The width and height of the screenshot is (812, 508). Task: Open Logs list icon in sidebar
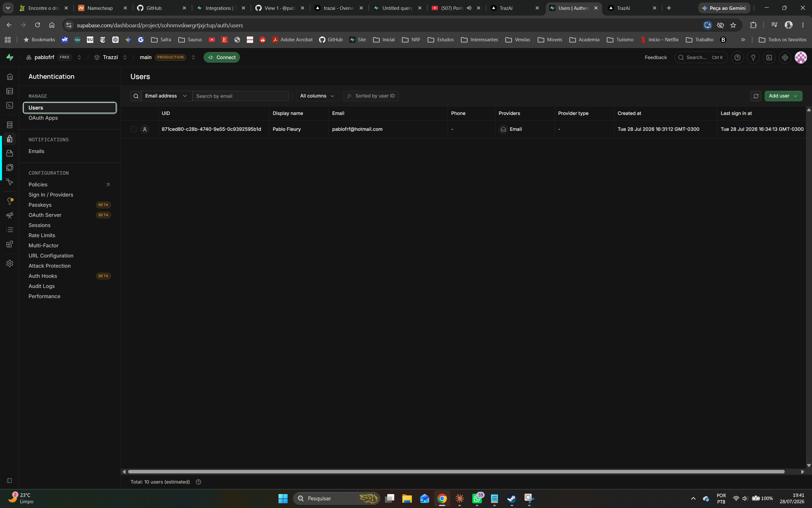pyautogui.click(x=10, y=230)
